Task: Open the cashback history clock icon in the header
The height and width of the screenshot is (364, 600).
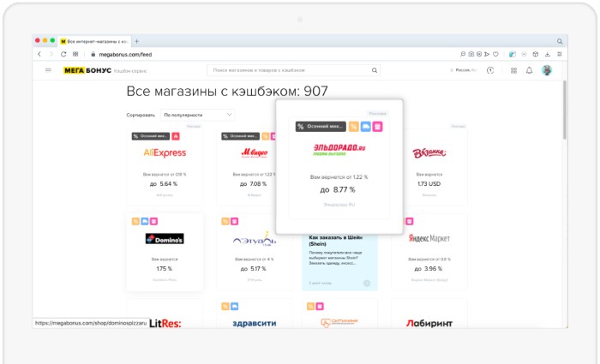Action: point(490,70)
